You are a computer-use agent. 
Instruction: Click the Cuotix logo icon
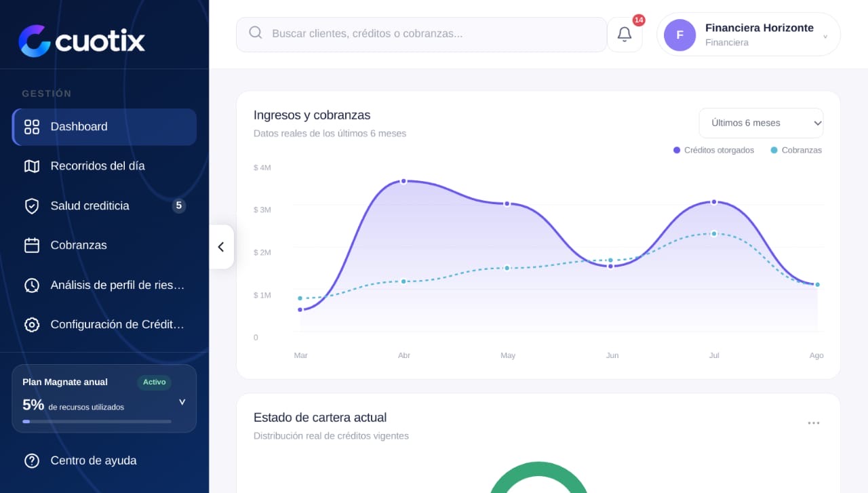pos(35,41)
